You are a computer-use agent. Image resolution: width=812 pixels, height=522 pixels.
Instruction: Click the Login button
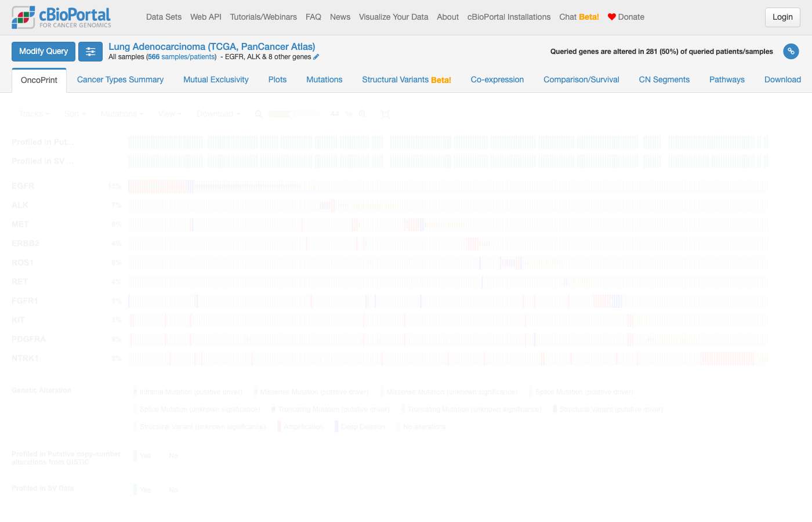(782, 17)
